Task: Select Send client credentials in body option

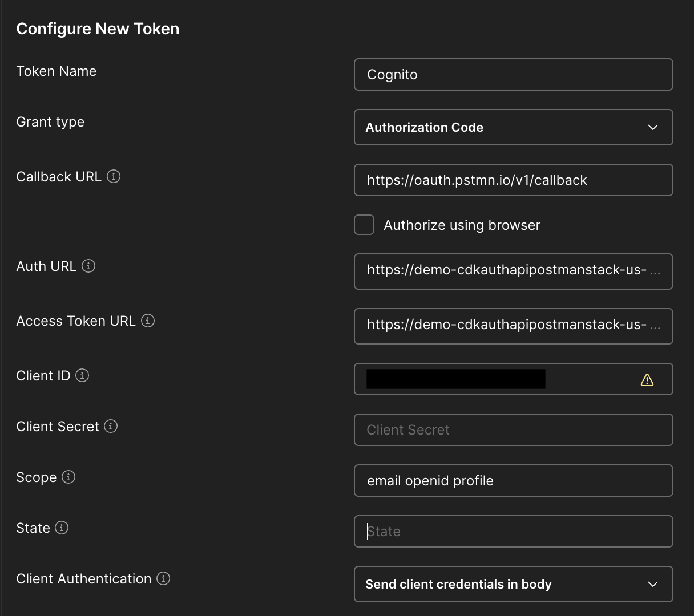Action: (514, 584)
